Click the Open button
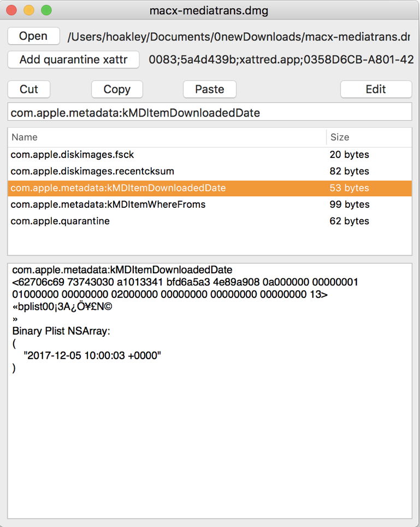Image resolution: width=420 pixels, height=527 pixels. [x=33, y=36]
